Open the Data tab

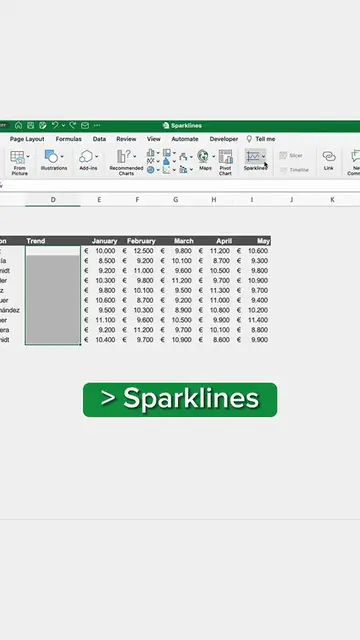click(99, 139)
